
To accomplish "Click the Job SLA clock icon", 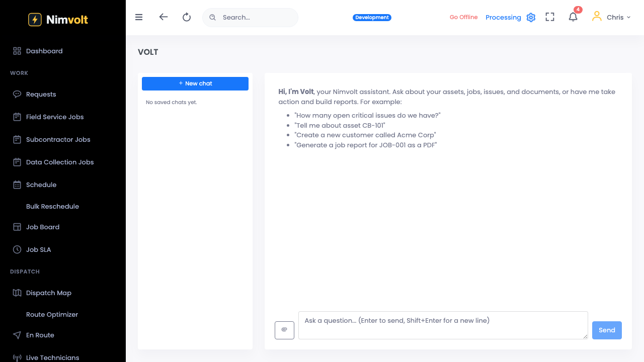I will [x=17, y=249].
